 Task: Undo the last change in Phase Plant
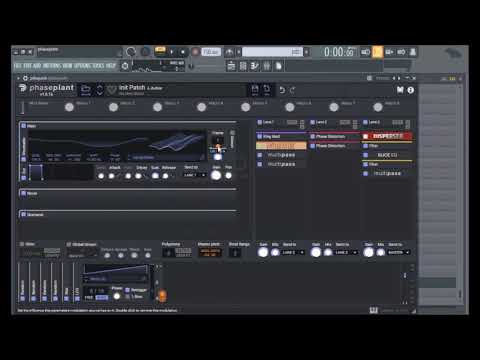(282, 90)
